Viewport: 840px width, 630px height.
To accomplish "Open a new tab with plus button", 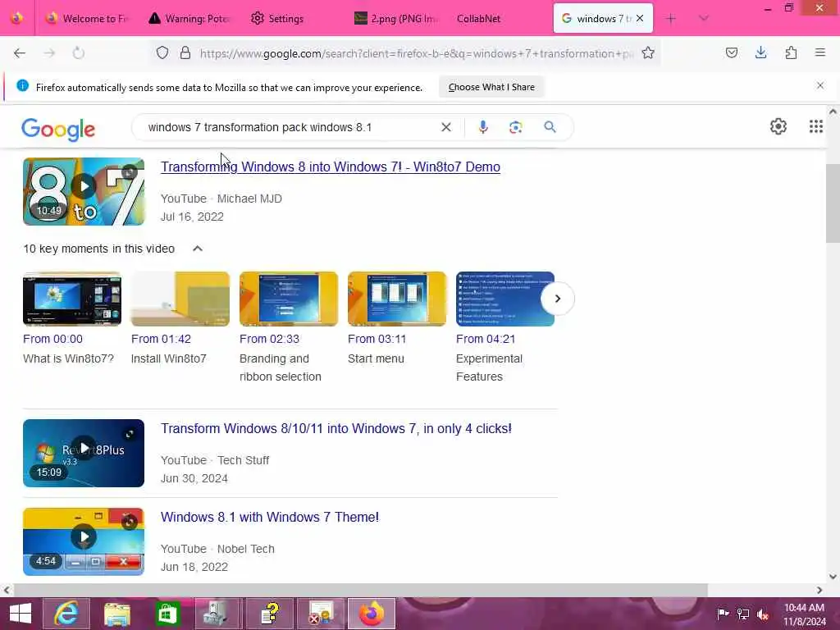I will [x=671, y=18].
